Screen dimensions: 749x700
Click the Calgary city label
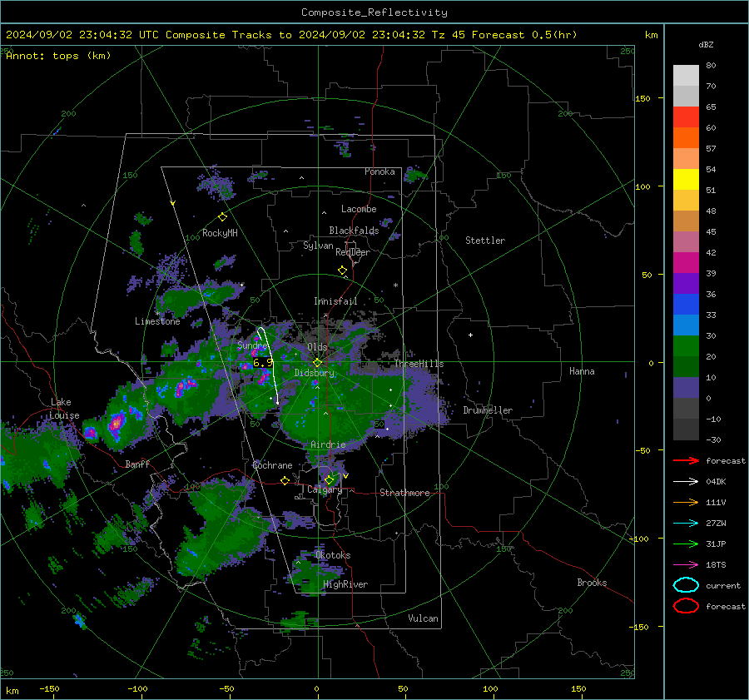pos(325,489)
